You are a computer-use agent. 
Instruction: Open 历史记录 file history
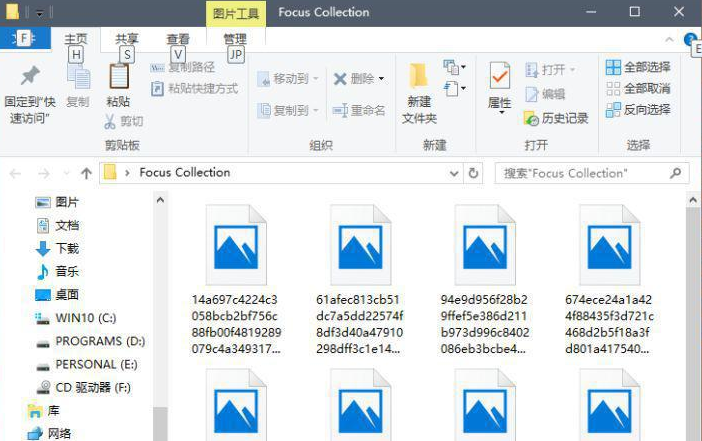(556, 118)
